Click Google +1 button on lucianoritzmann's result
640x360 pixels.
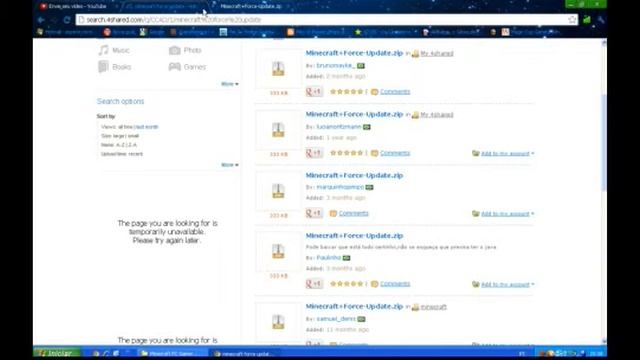(x=314, y=153)
